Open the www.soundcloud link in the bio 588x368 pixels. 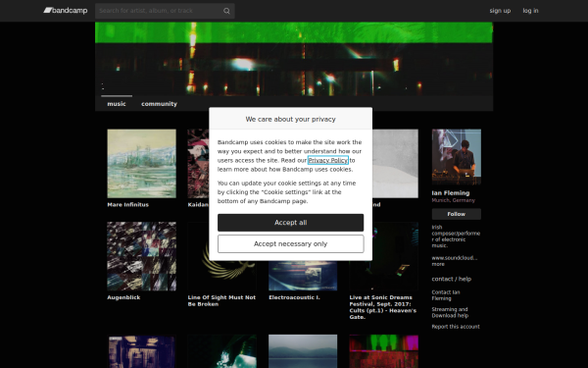(454, 258)
